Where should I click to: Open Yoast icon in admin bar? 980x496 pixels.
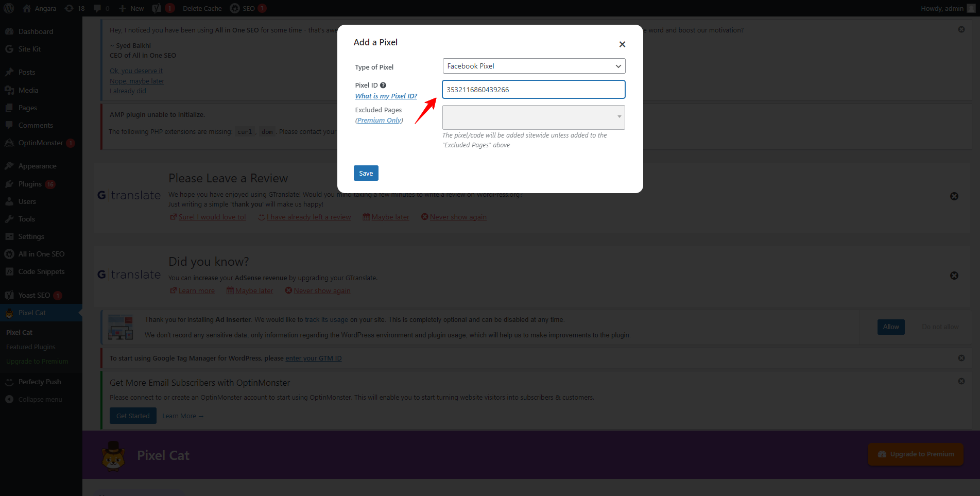coord(163,8)
